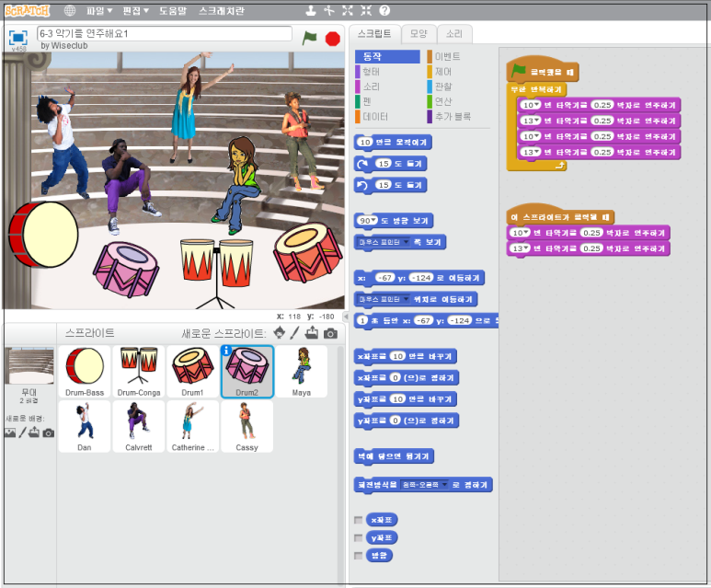Open the language globe menu
The height and width of the screenshot is (588, 711).
[x=69, y=10]
